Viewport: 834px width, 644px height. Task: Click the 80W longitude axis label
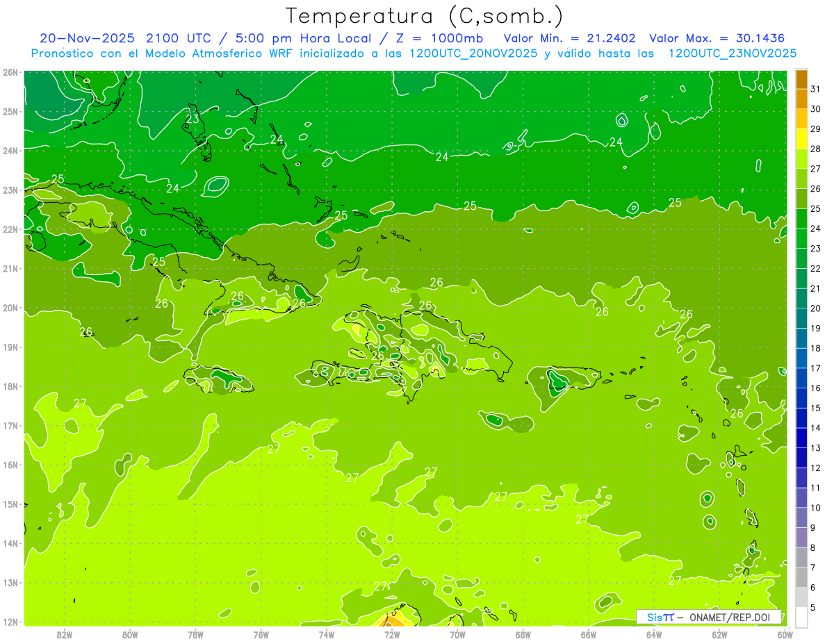tap(129, 634)
